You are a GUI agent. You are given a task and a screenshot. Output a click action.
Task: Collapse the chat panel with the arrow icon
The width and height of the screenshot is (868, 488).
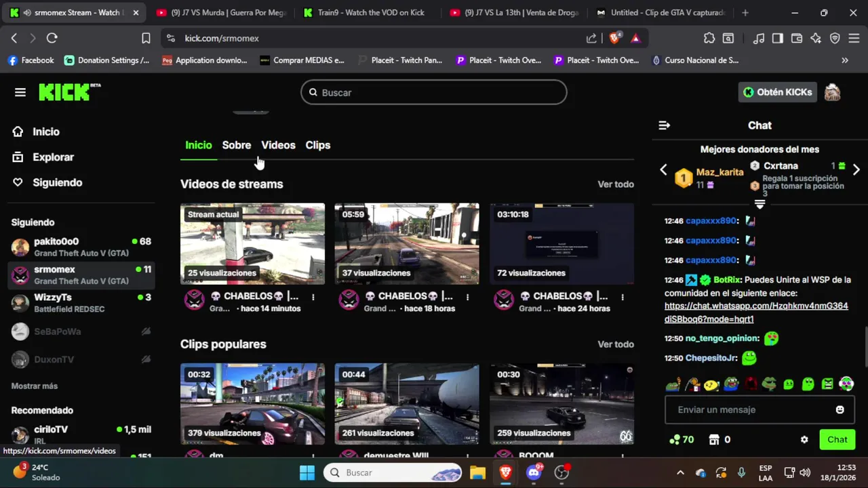[664, 125]
